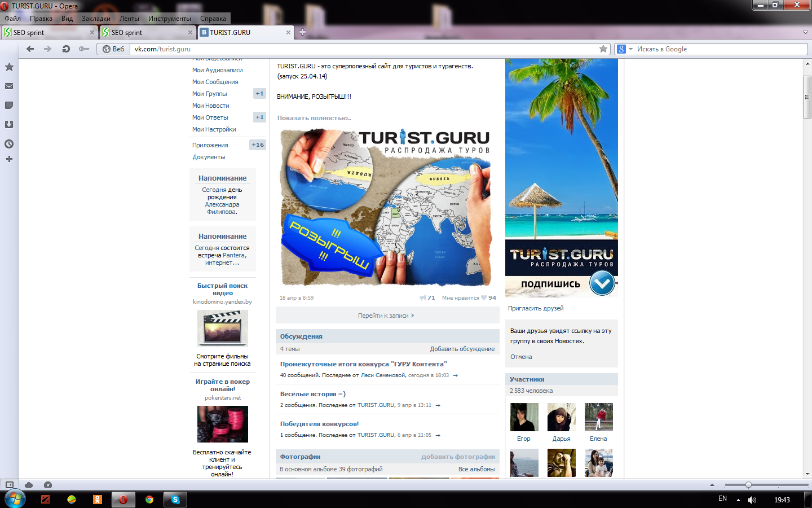812x508 pixels.
Task: Click добавить фотографии link
Action: coord(458,457)
